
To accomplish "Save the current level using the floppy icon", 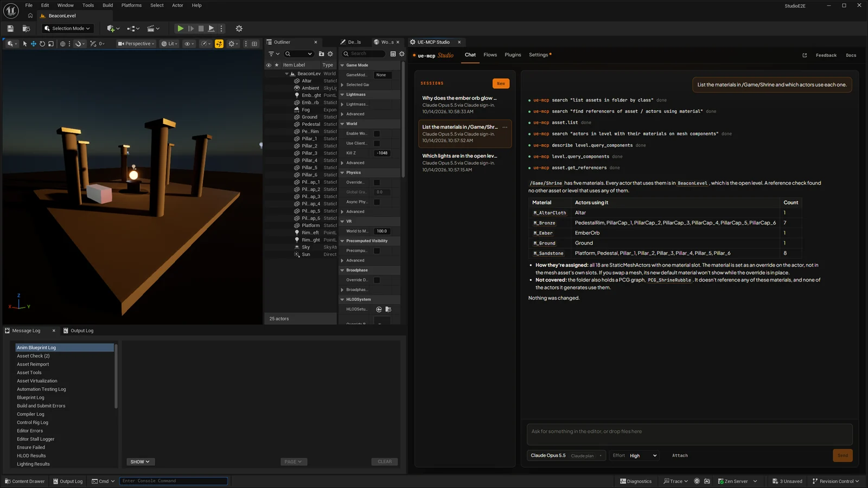I will (x=10, y=28).
